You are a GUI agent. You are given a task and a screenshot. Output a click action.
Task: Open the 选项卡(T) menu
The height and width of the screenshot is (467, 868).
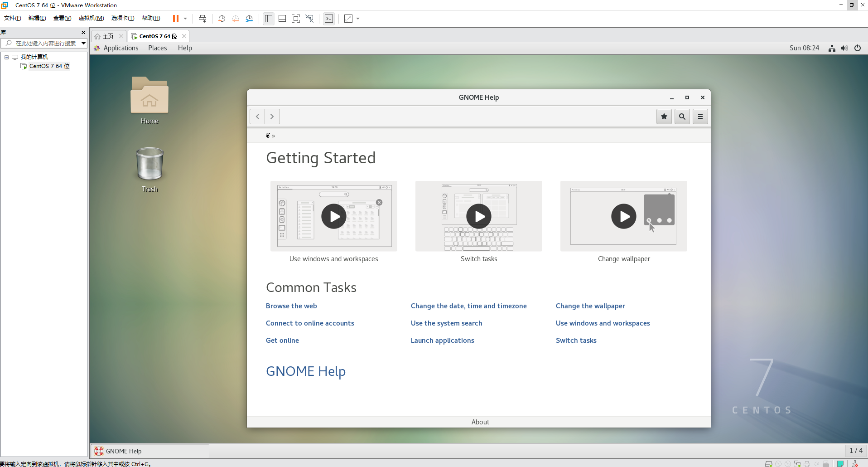[123, 18]
